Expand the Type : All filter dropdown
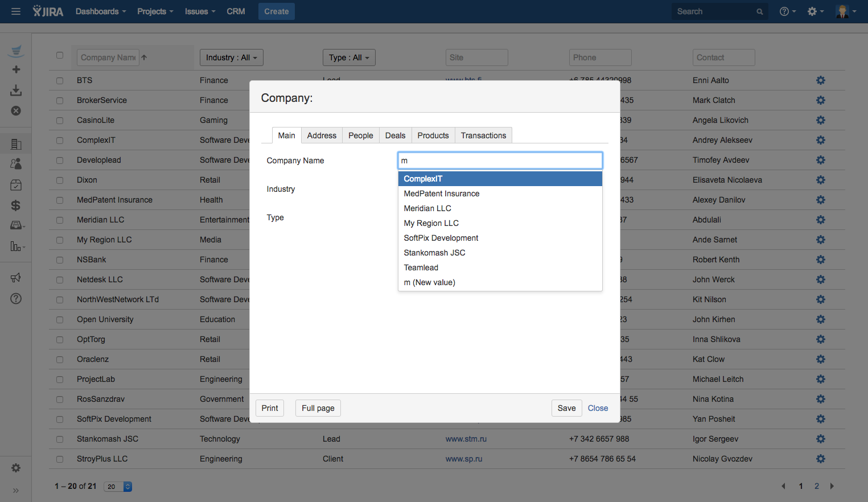This screenshot has height=502, width=868. click(x=349, y=57)
